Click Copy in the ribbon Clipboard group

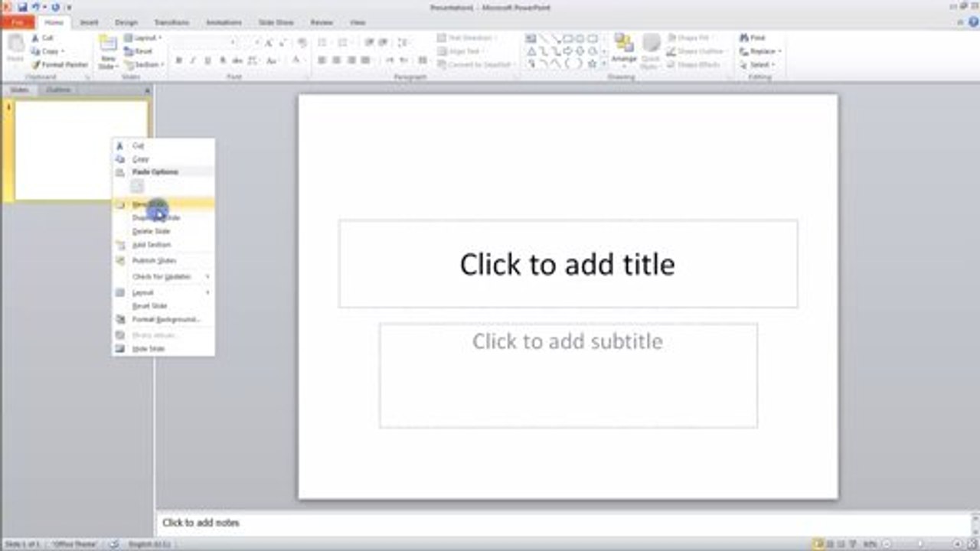pos(46,51)
